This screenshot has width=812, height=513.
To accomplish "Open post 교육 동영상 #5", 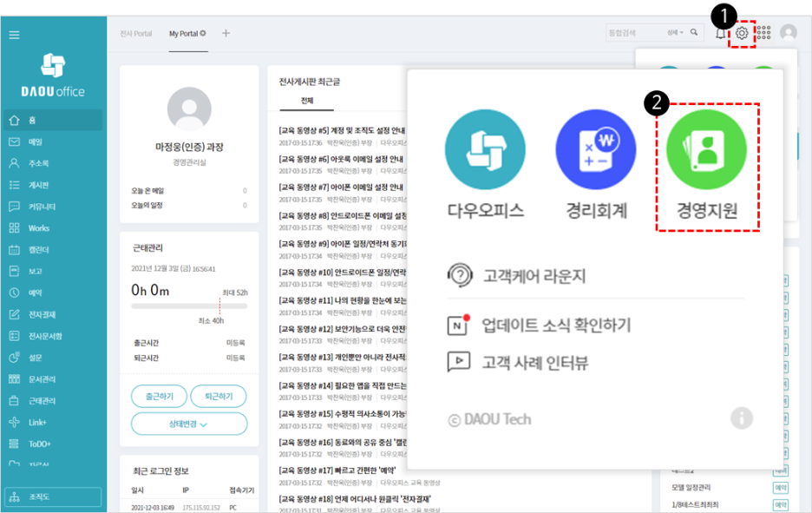I will [342, 130].
